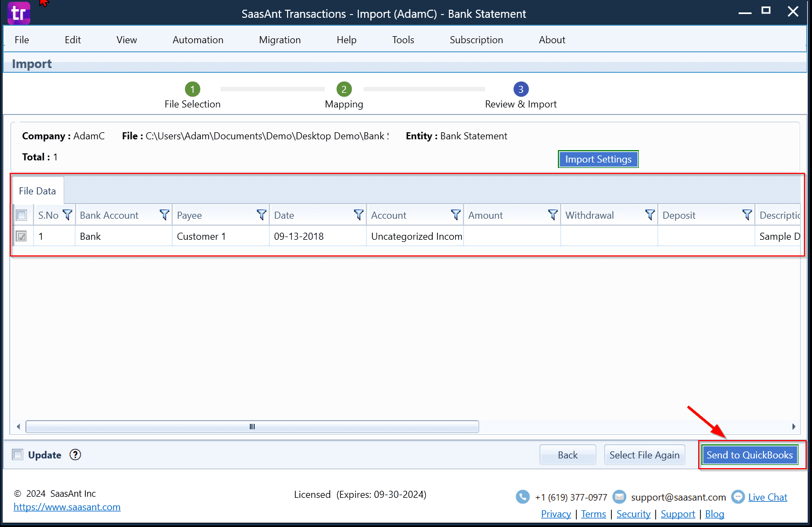
Task: Open the S.No column filter funnel
Action: point(67,215)
